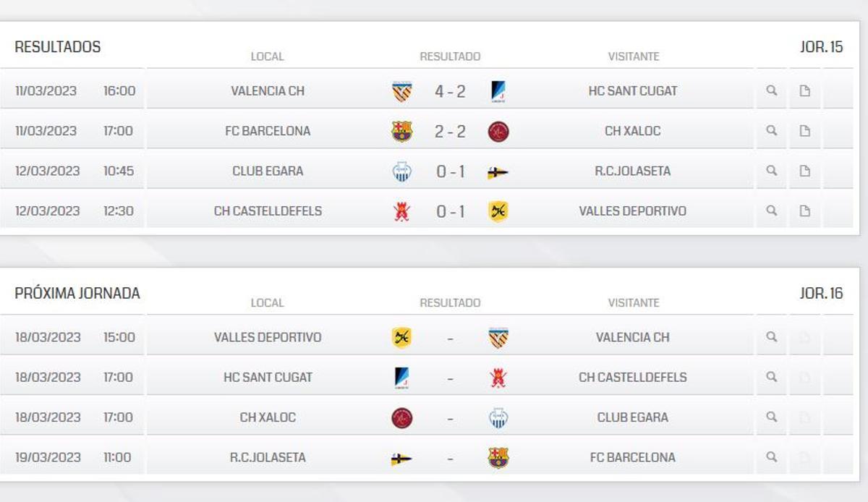Open magnifier for CH Castelldefels versus Valles Deportivo
868x502 pixels.
pyautogui.click(x=772, y=210)
